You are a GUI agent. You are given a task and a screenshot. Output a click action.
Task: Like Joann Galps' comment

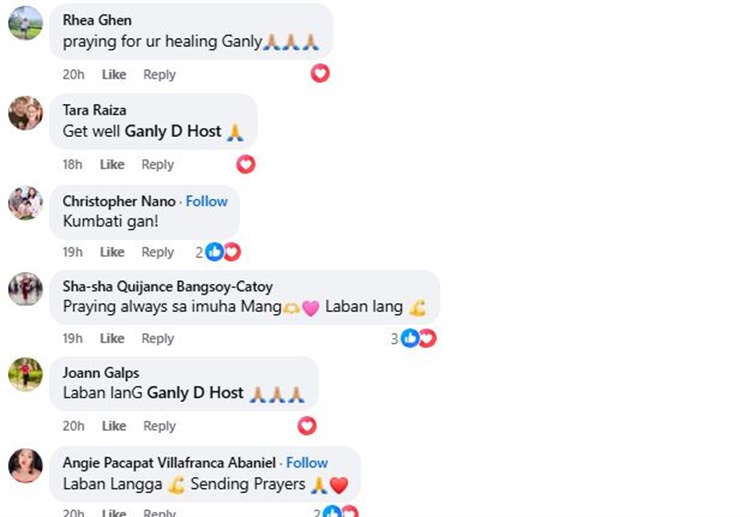click(x=114, y=426)
